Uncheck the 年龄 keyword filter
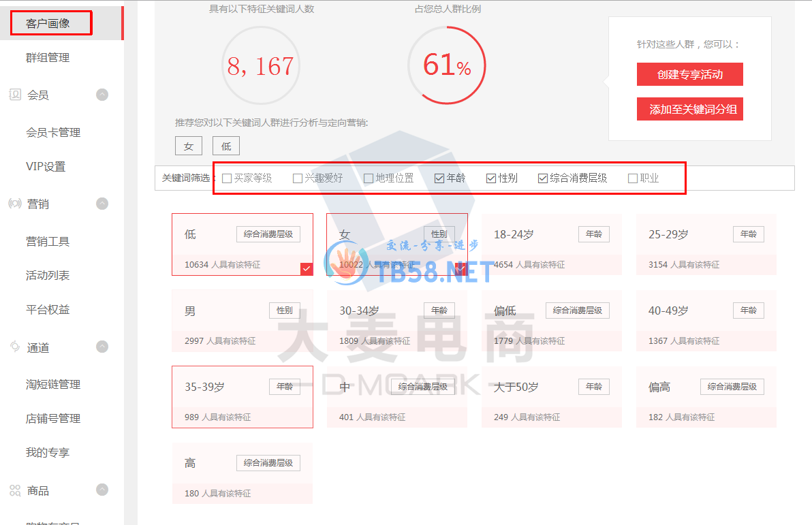 [439, 178]
